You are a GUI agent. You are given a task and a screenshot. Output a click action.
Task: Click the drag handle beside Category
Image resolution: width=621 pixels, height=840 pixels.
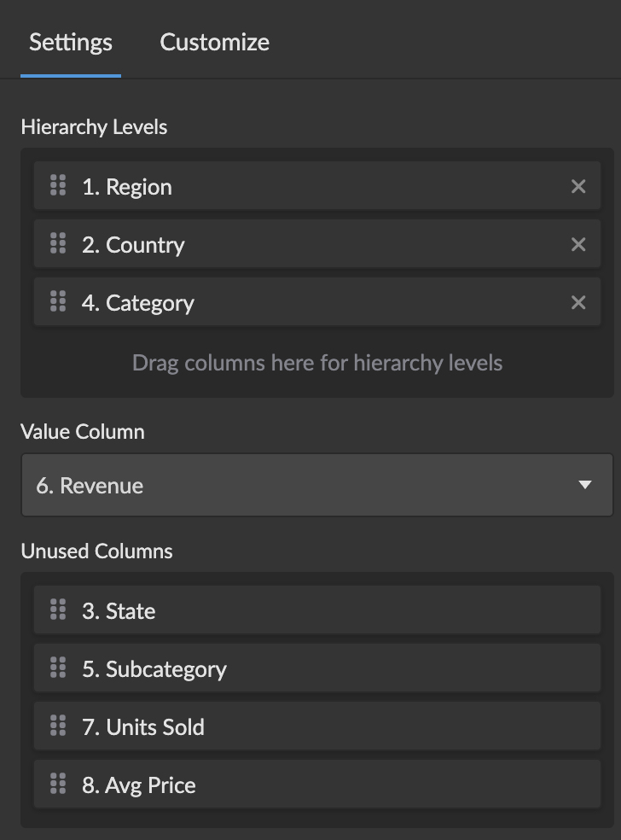pyautogui.click(x=58, y=302)
